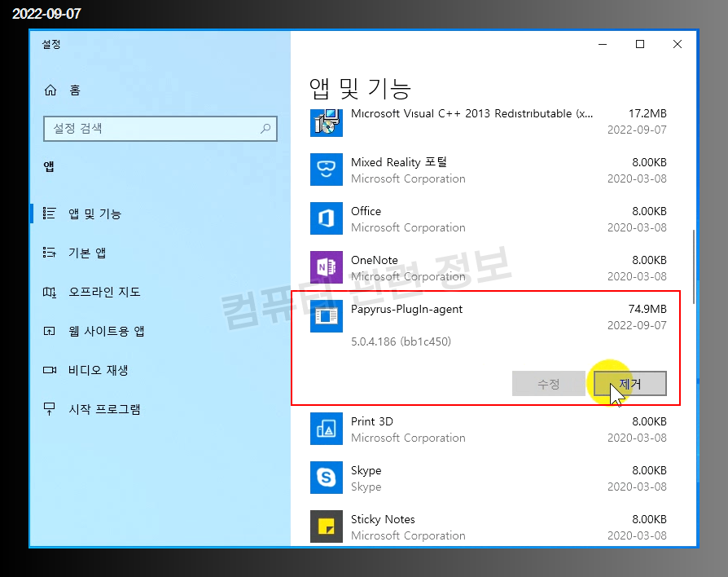Click the OneNote purple app icon
The height and width of the screenshot is (577, 728).
[327, 267]
